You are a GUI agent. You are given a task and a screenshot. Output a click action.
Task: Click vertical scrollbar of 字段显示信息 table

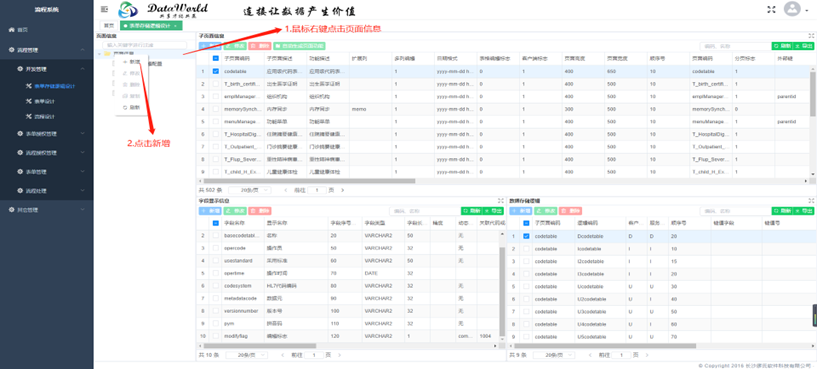tap(502, 292)
